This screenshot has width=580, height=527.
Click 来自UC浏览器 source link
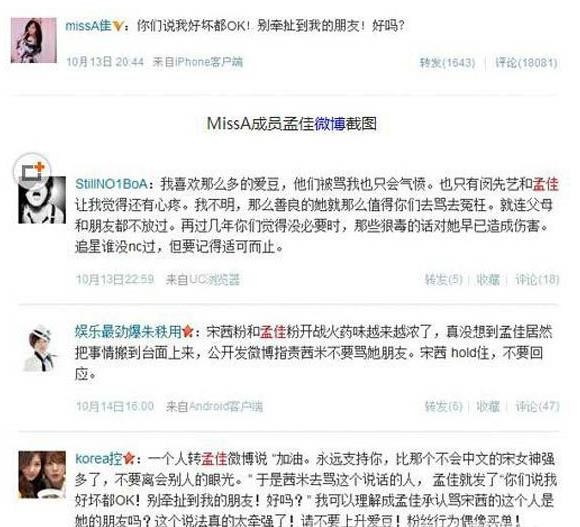[x=203, y=279]
